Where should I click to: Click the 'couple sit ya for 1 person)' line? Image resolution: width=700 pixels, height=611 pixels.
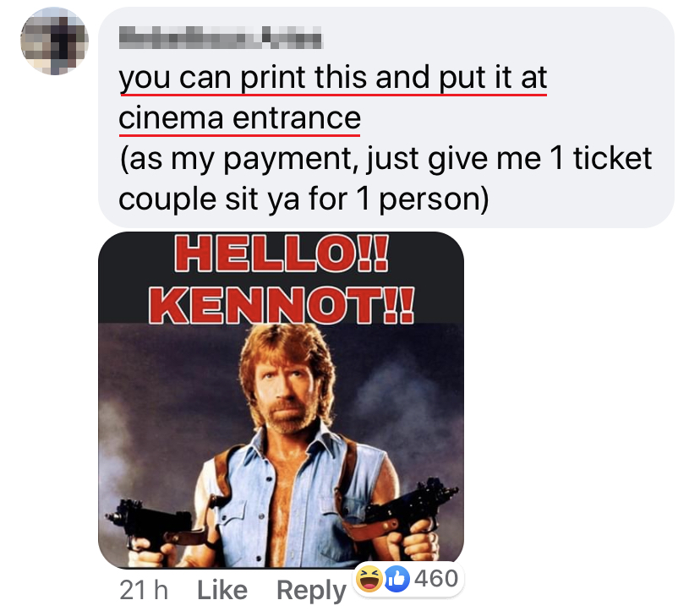click(304, 199)
